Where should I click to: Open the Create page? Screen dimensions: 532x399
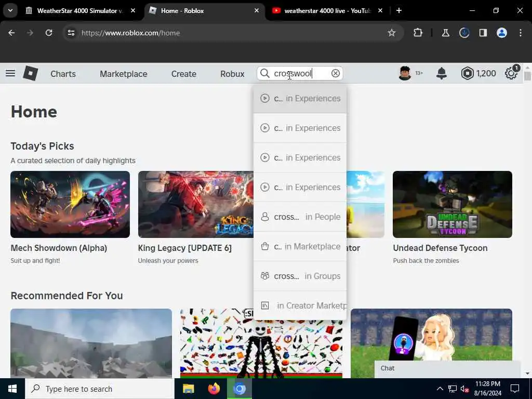point(183,74)
